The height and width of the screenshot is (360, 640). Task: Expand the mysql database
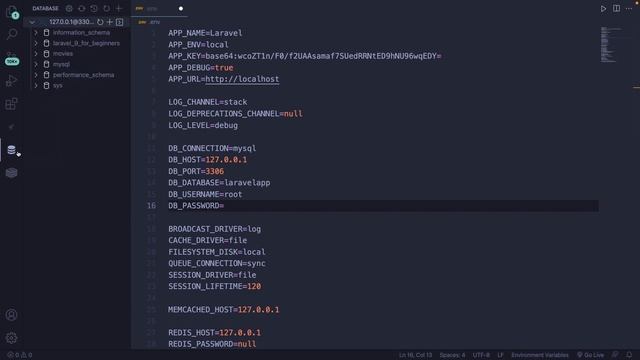click(x=36, y=64)
